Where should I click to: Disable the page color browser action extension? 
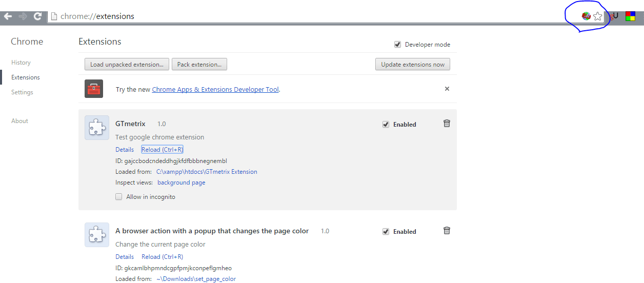pyautogui.click(x=386, y=232)
